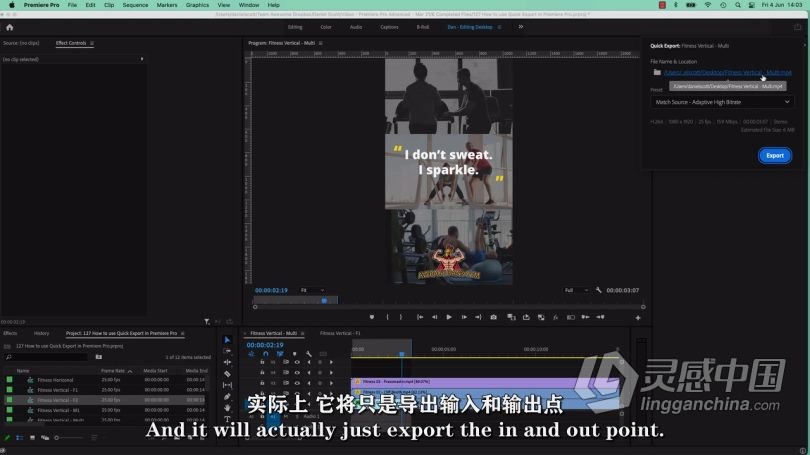The image size is (810, 455).
Task: Switch to the History panel tab
Action: pyautogui.click(x=41, y=333)
